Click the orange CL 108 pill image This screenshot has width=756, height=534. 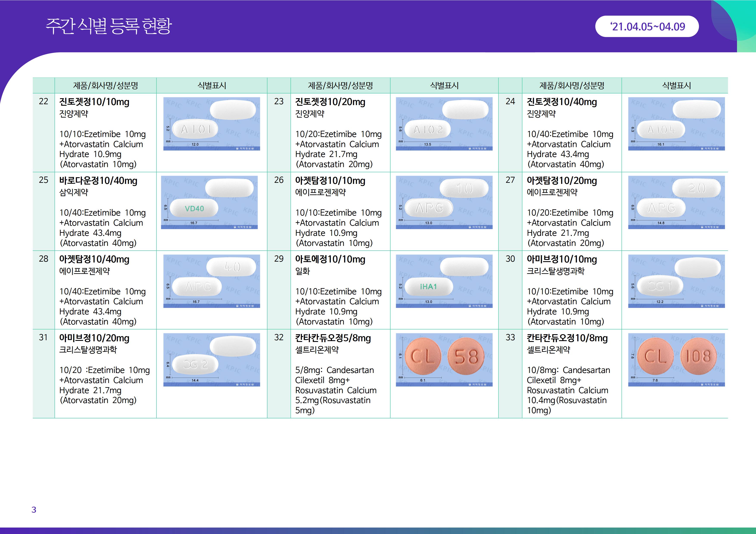[676, 360]
